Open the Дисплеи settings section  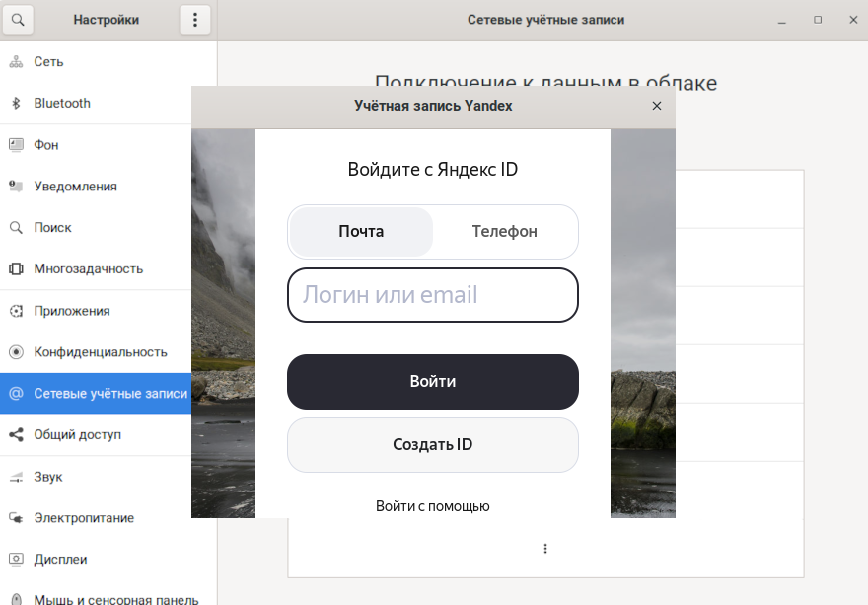tap(60, 560)
